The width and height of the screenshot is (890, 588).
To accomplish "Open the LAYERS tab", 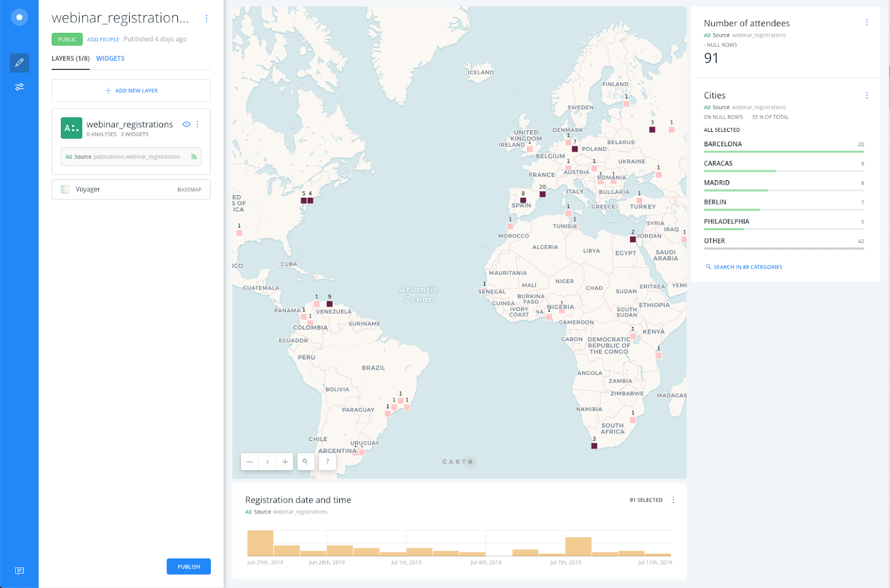I will pos(70,58).
